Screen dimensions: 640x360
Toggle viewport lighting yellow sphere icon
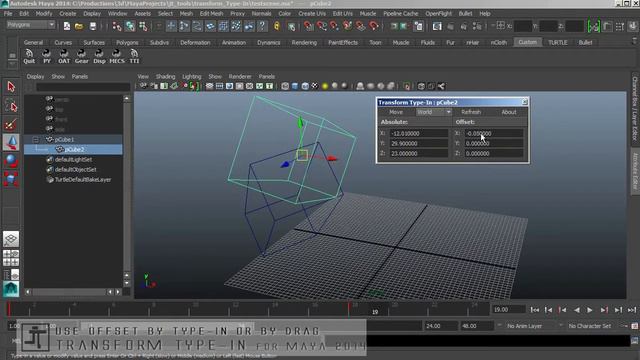pyautogui.click(x=325, y=86)
